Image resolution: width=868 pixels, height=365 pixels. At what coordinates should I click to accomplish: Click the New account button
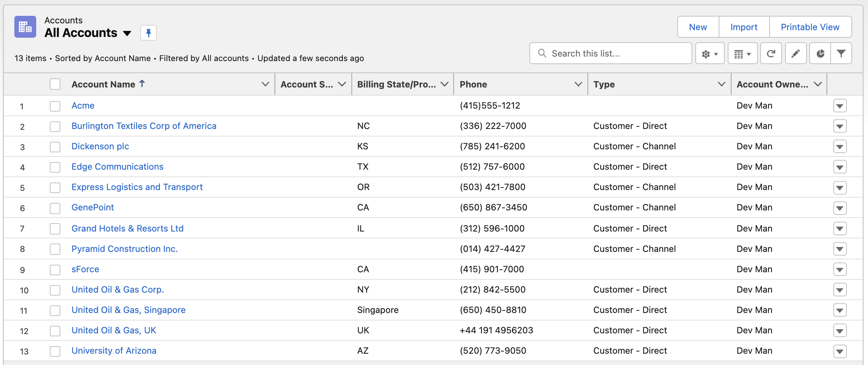[698, 27]
